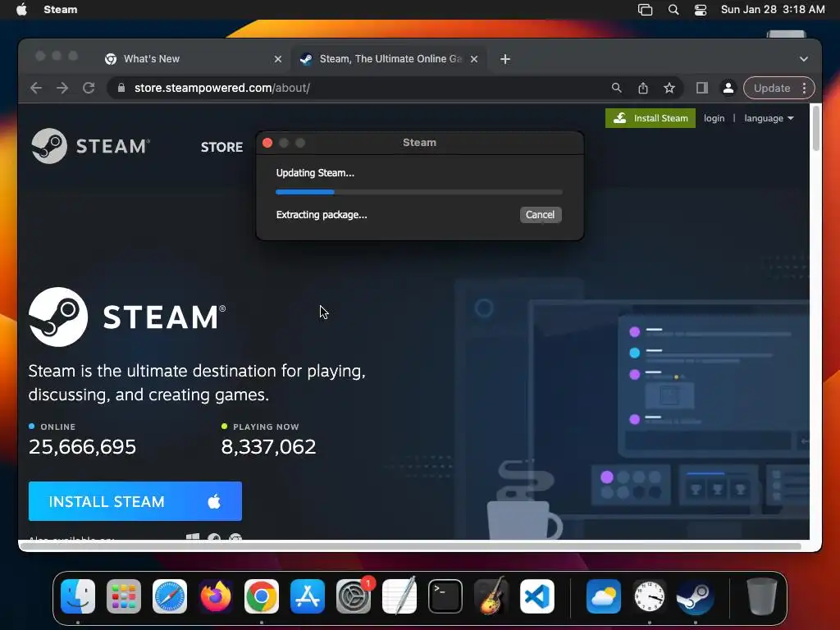Viewport: 840px width, 630px height.
Task: Open the Clock app from the Dock
Action: point(650,596)
